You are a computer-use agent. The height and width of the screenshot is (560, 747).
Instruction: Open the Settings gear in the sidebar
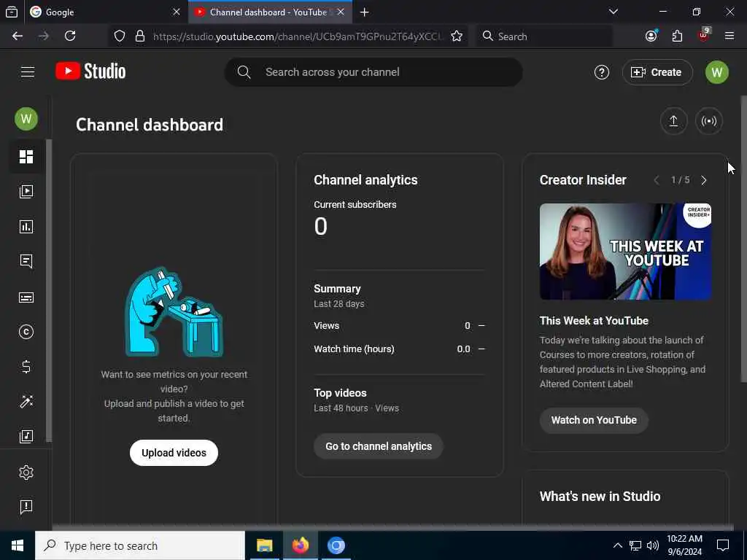26,472
